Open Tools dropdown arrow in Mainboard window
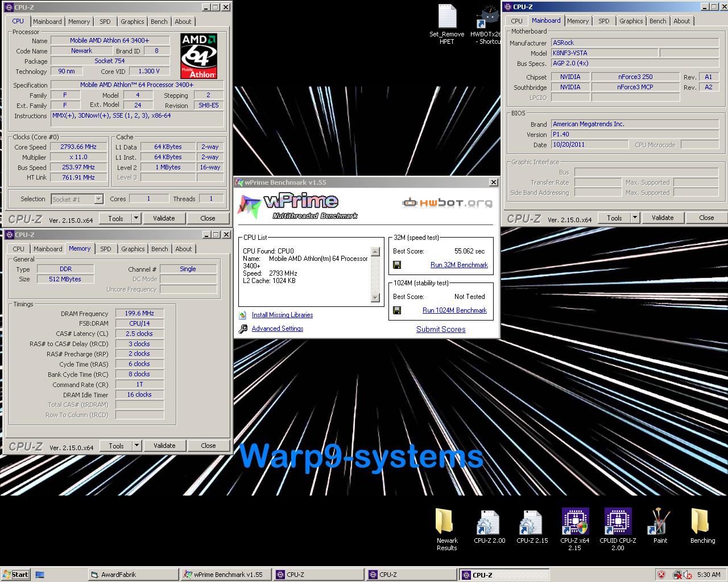This screenshot has width=728, height=582. (635, 218)
